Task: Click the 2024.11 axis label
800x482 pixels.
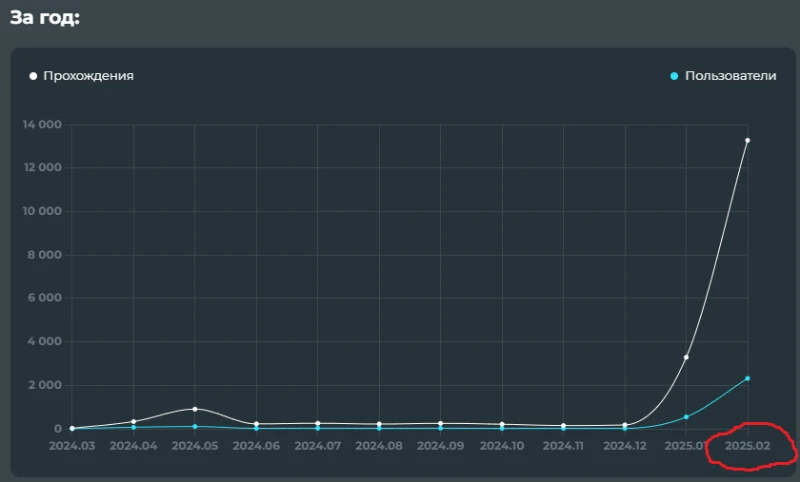Action: click(563, 446)
